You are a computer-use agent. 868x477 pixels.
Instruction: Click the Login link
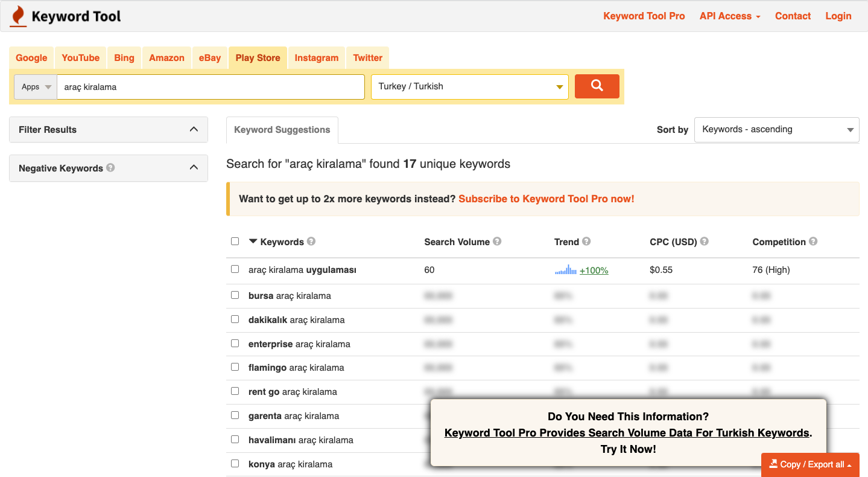[x=838, y=16]
